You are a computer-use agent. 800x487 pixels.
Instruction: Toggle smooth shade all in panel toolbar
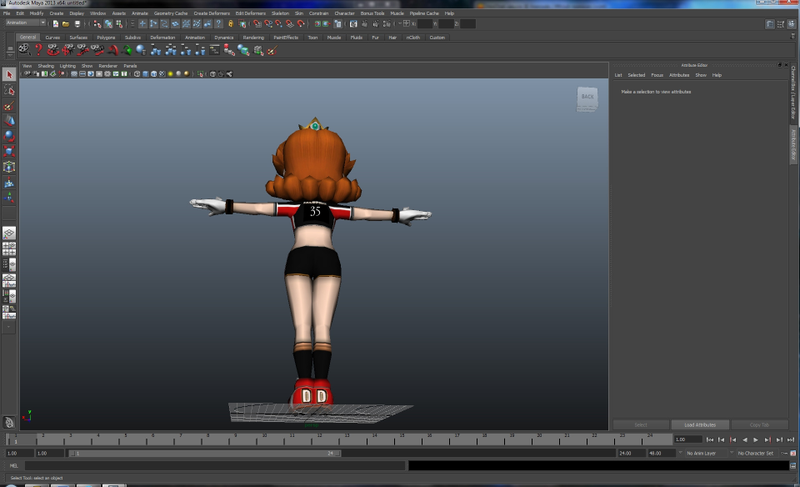(145, 74)
